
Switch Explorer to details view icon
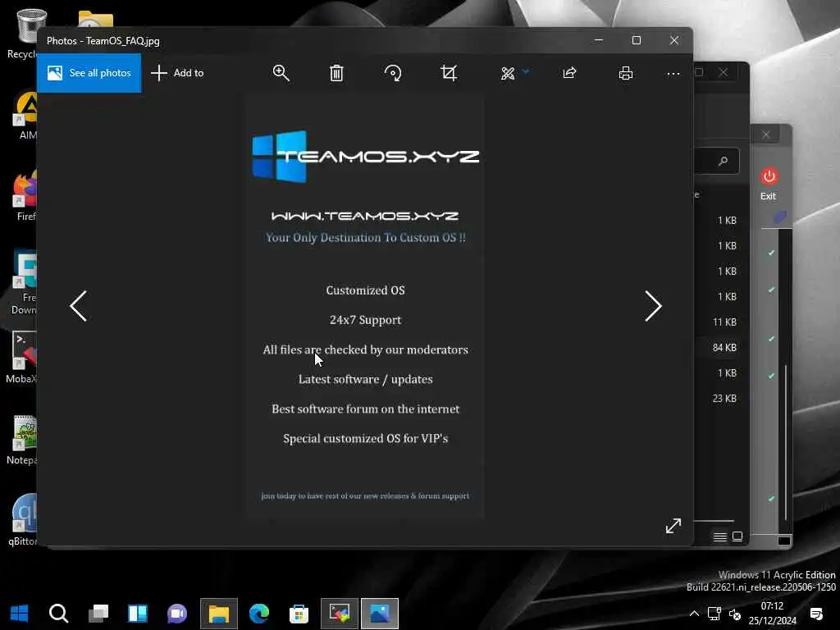(x=720, y=536)
